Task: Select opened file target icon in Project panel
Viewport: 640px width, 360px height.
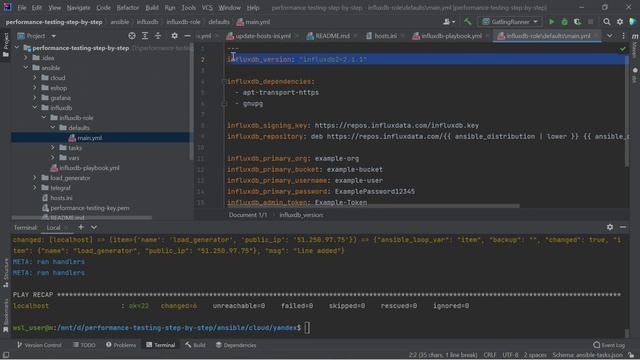Action: 132,36
